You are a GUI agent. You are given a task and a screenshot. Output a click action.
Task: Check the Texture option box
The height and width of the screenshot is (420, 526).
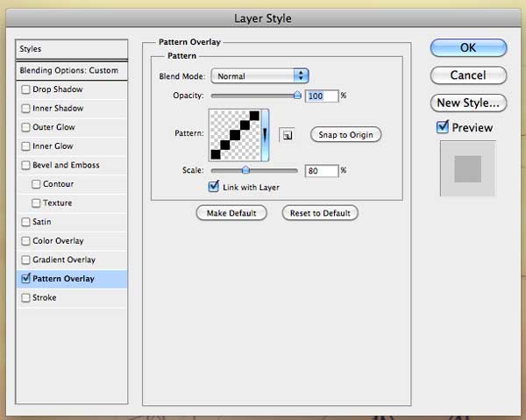point(36,203)
